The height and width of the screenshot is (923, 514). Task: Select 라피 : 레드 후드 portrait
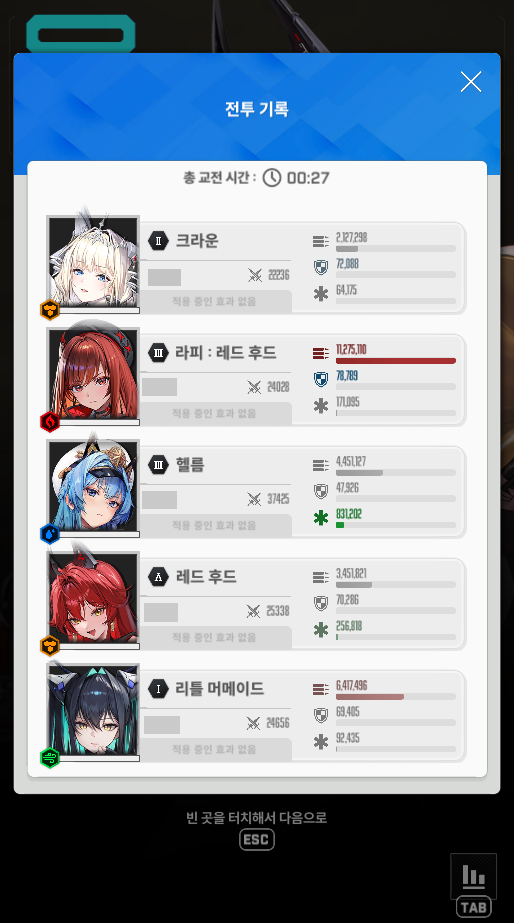94,374
